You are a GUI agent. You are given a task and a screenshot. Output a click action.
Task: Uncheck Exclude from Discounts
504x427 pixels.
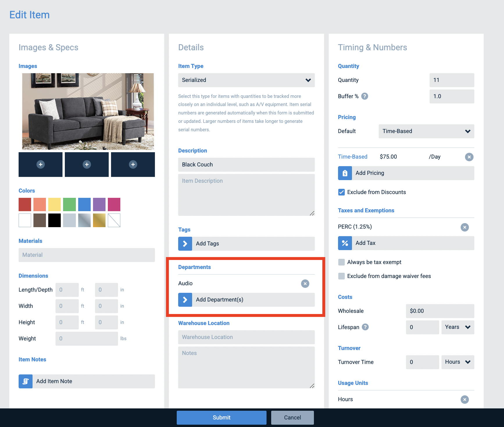click(x=341, y=192)
